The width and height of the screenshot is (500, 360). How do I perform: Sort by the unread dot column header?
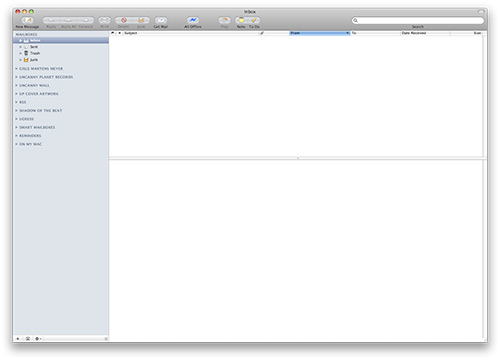coord(119,33)
